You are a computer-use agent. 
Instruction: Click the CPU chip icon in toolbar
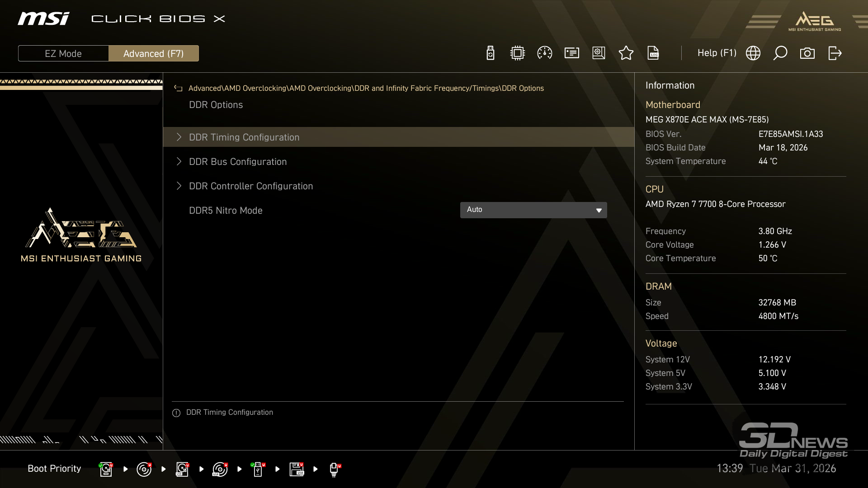coord(517,53)
